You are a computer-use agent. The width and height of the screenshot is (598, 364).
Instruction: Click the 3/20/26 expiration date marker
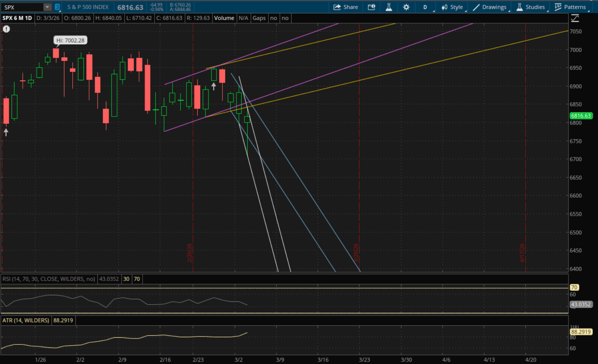point(356,253)
